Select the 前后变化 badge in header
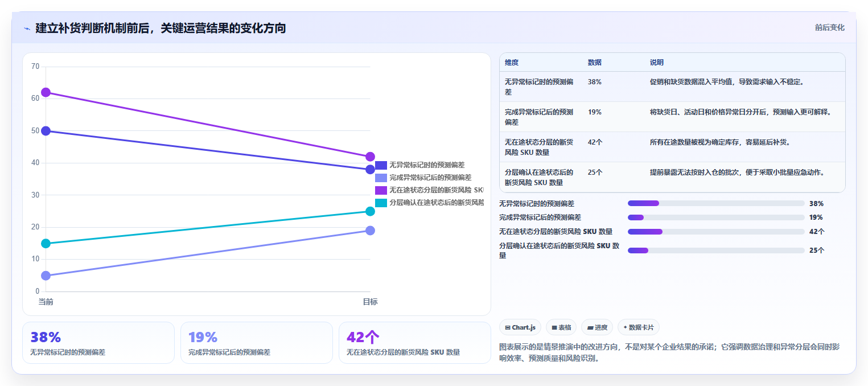The width and height of the screenshot is (868, 386). click(829, 27)
